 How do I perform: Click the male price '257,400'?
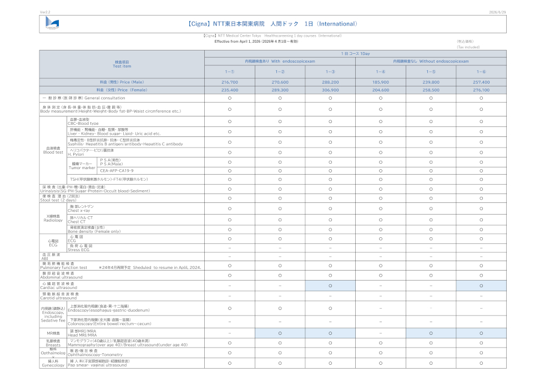(481, 82)
